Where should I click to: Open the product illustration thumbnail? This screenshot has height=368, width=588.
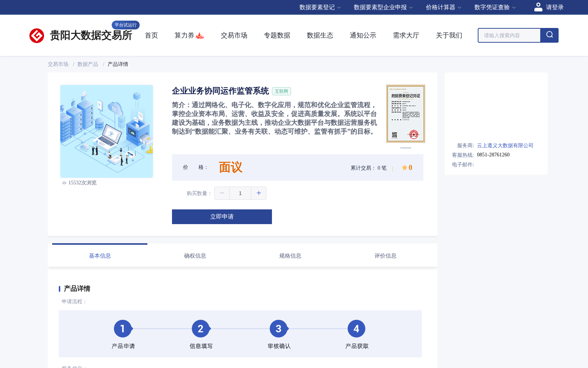click(107, 131)
